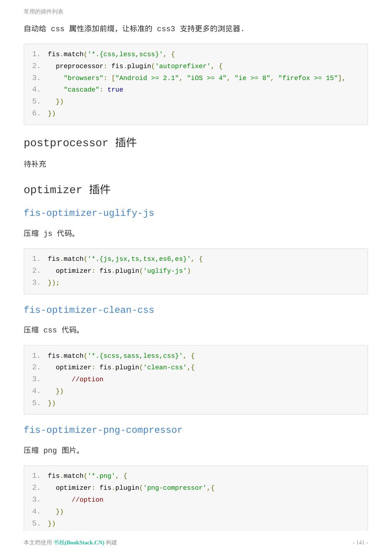Click the "firefox >= 15" string in browsers list
Viewport: 392px width, 554px height.
[308, 78]
